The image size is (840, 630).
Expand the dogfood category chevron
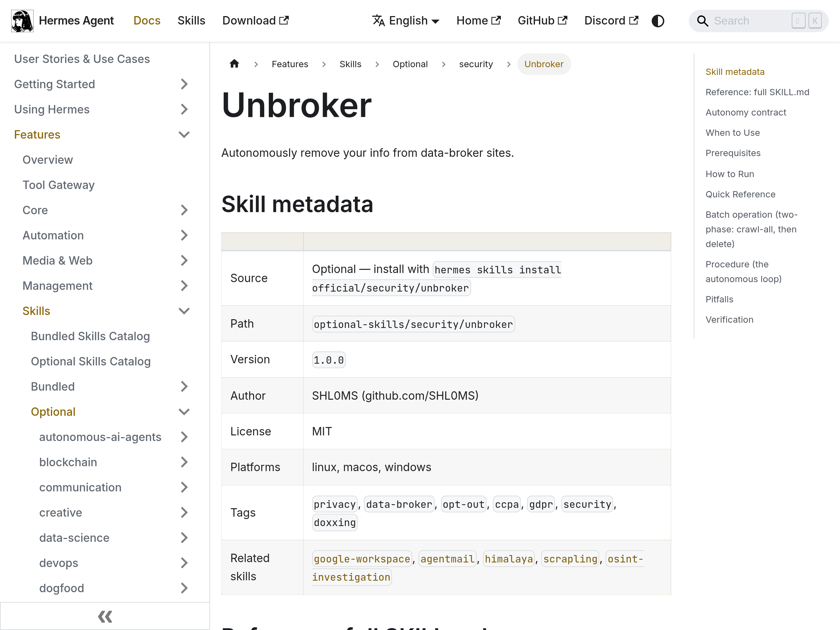pos(184,588)
